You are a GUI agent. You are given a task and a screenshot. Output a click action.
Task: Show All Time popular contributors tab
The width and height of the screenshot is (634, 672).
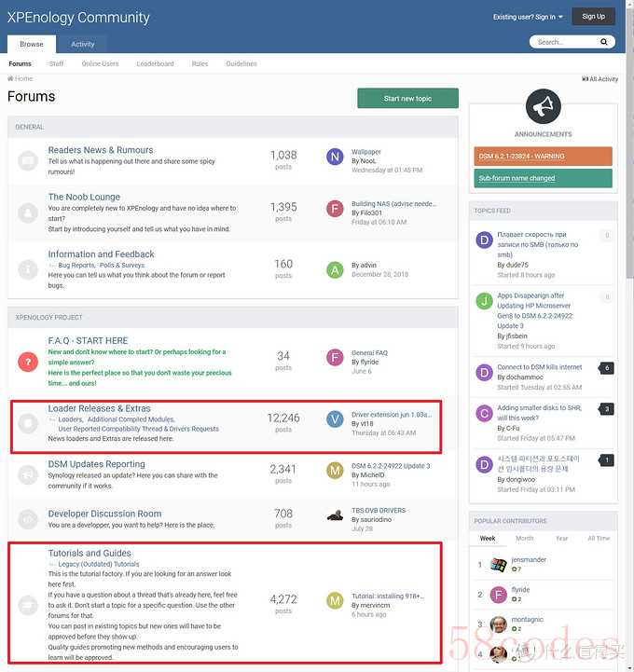(x=599, y=539)
